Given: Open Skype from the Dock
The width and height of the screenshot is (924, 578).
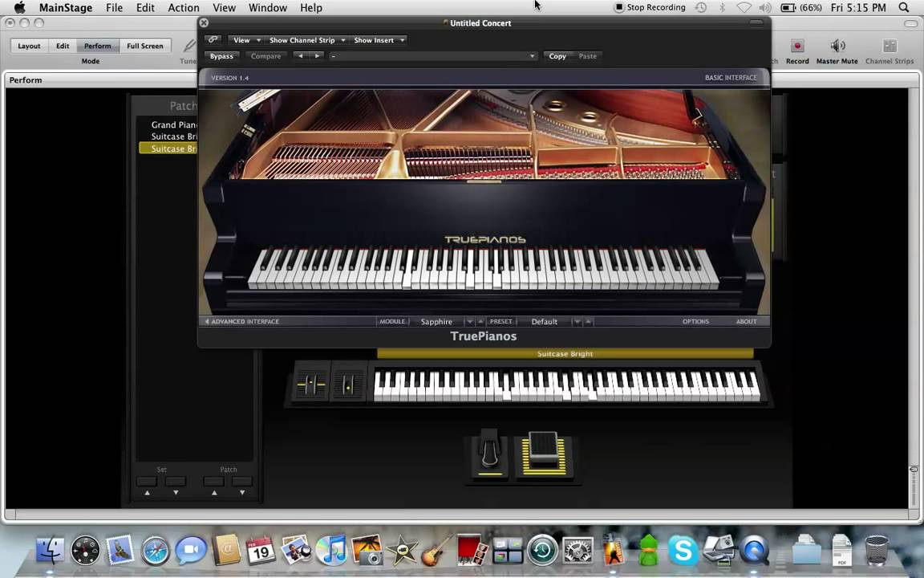Looking at the screenshot, I should [683, 550].
